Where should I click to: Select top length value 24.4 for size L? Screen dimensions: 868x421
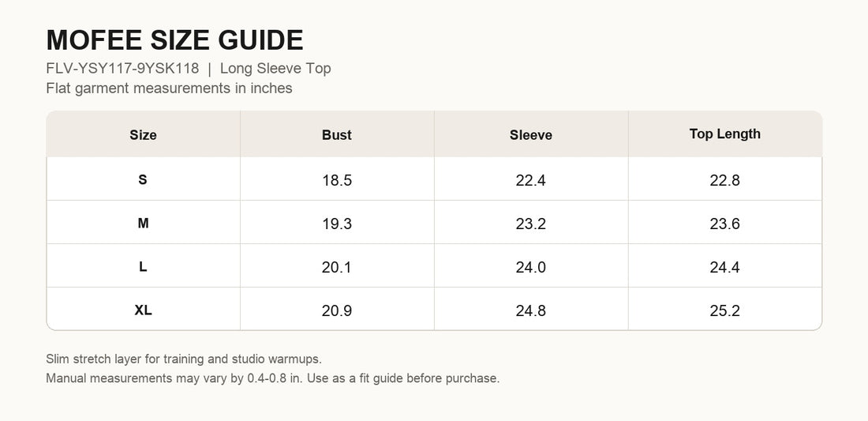click(x=724, y=267)
